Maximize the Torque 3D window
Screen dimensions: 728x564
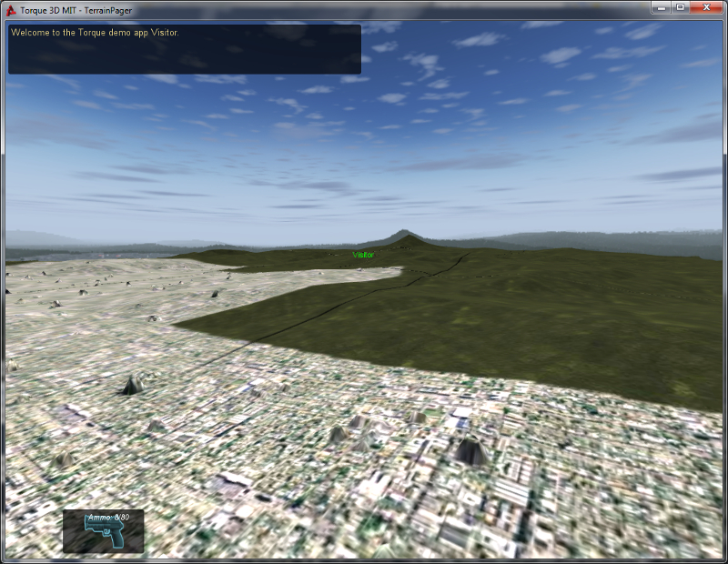click(680, 7)
